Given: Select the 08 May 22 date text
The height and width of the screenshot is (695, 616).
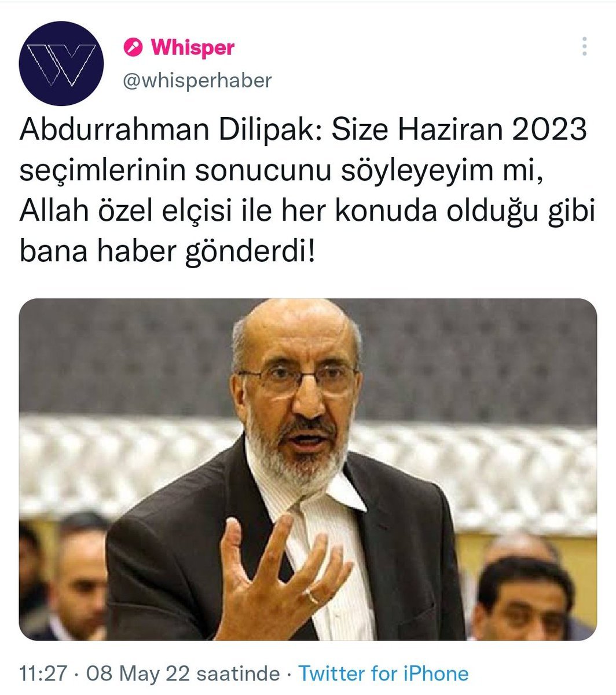Looking at the screenshot, I should (138, 674).
